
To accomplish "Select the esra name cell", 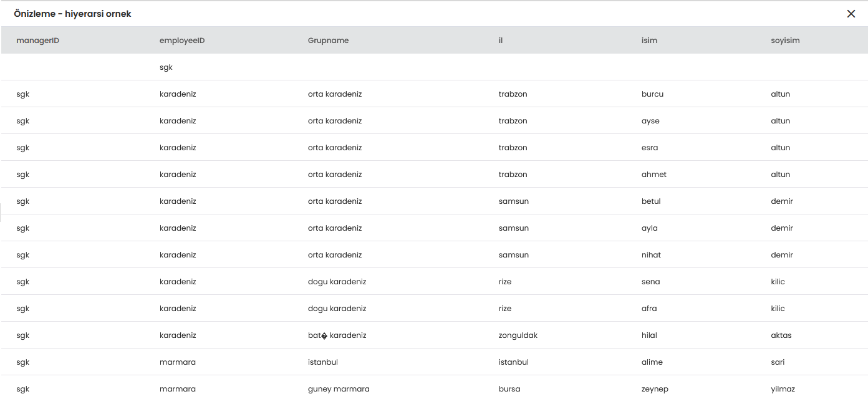I will coord(650,148).
